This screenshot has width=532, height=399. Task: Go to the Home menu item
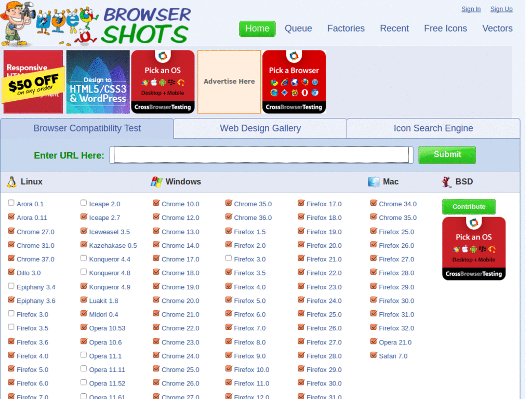point(257,29)
